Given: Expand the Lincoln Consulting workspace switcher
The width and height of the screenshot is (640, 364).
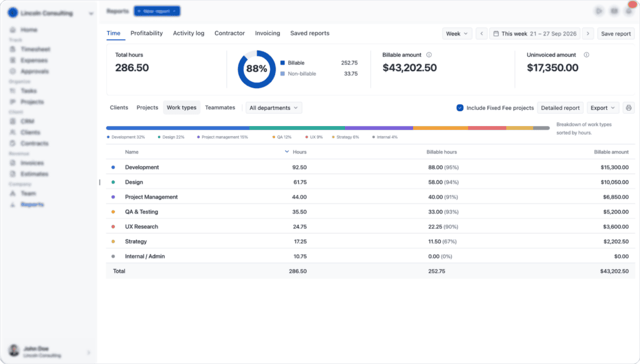Looking at the screenshot, I should pyautogui.click(x=51, y=13).
